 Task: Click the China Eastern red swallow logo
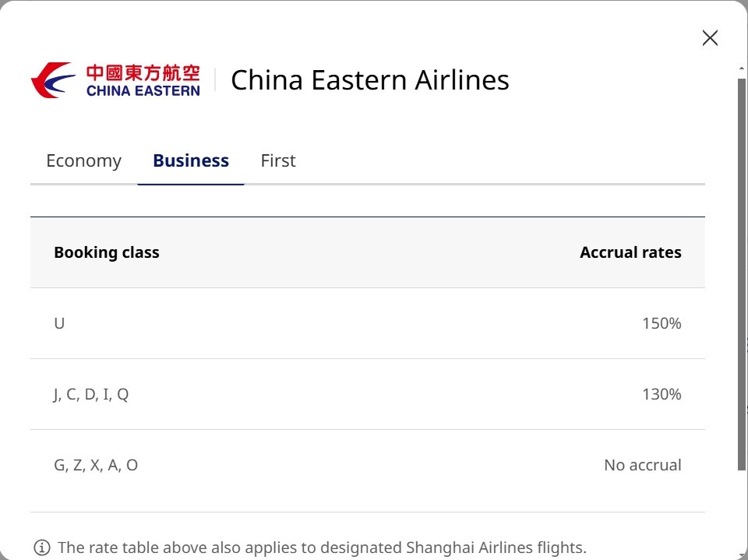coord(53,79)
